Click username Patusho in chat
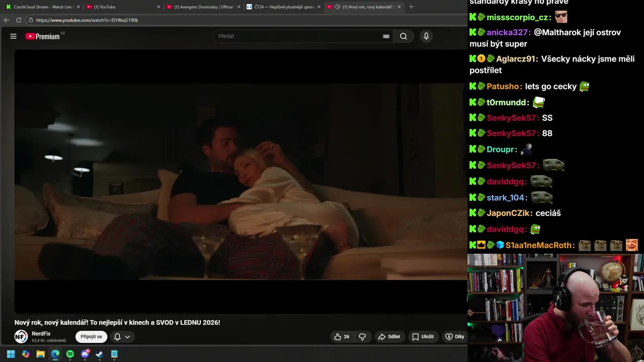 [x=503, y=86]
